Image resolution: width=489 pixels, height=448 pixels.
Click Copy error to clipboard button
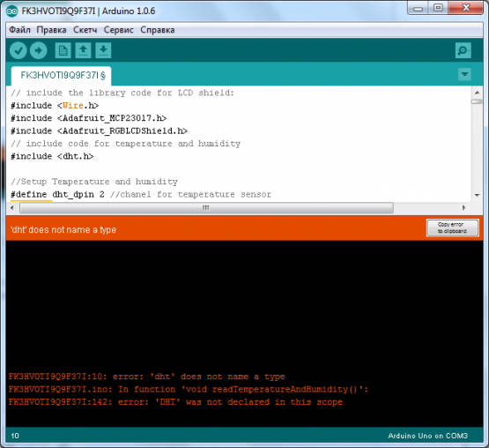pyautogui.click(x=453, y=228)
